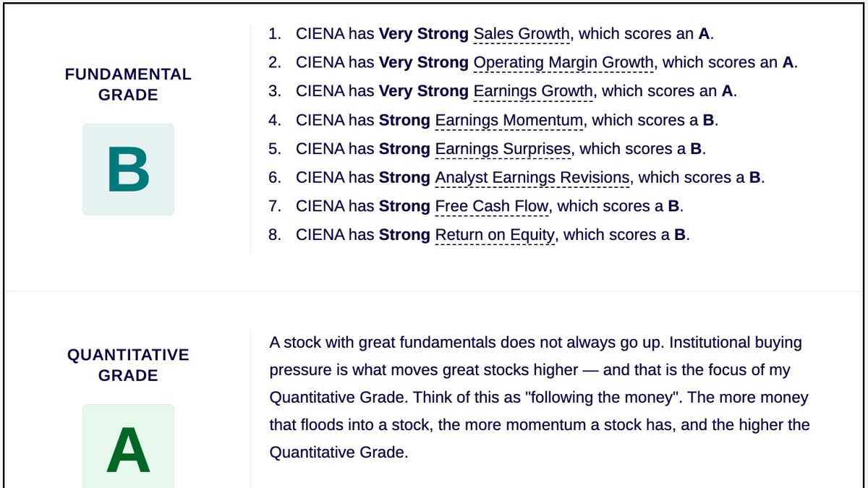Click the B score beside Earnings Momentum
868x488 pixels.
point(708,121)
